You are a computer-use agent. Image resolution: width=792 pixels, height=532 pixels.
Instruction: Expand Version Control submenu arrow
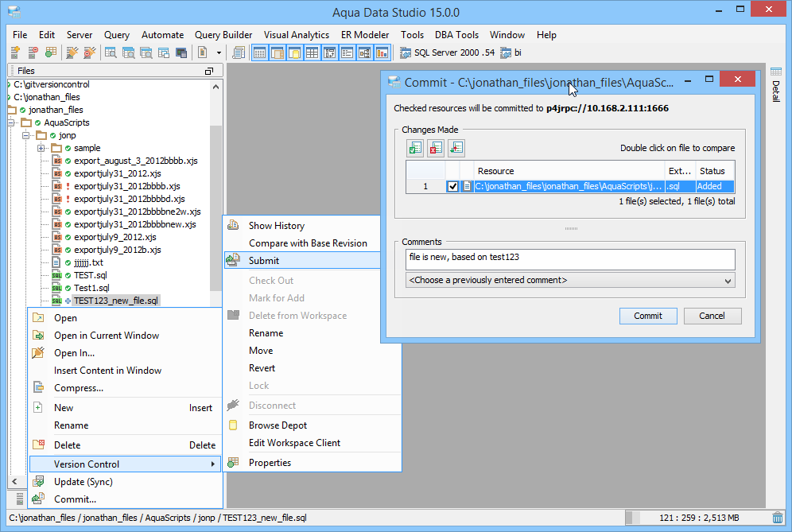click(212, 464)
